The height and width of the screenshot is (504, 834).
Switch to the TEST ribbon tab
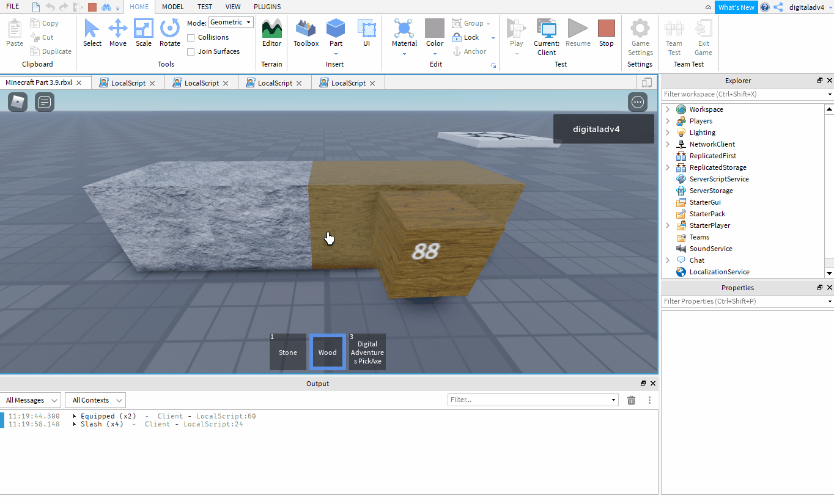[x=205, y=7]
